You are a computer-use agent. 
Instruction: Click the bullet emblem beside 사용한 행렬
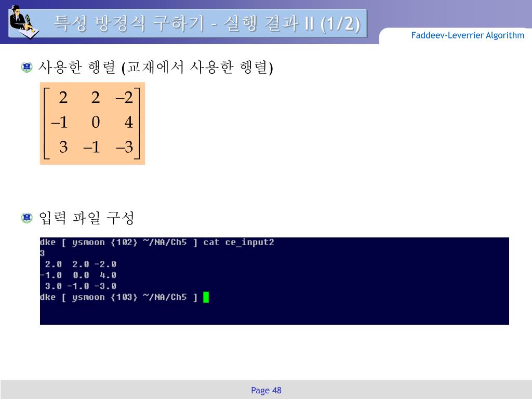point(27,67)
